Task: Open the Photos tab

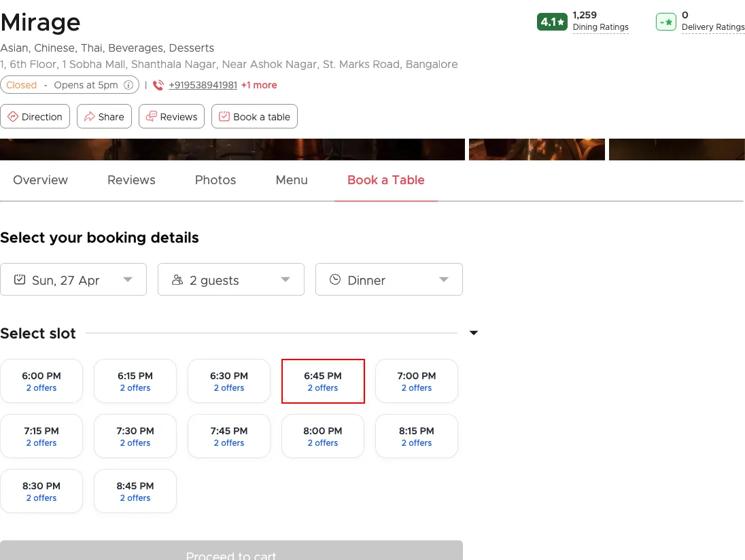Action: [x=215, y=180]
